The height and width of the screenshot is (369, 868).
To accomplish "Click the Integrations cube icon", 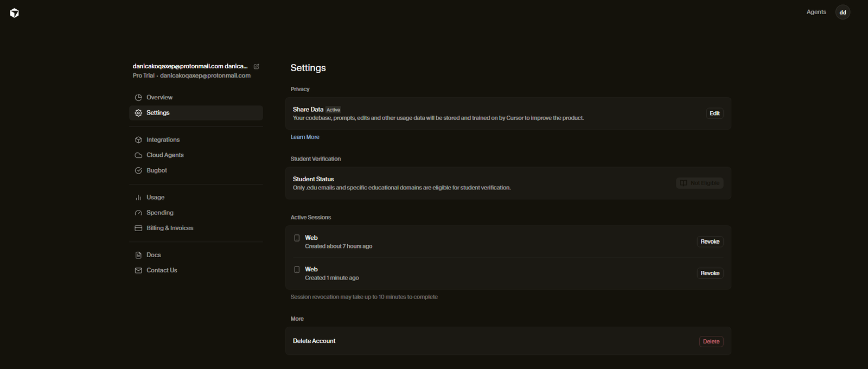I will click(138, 140).
